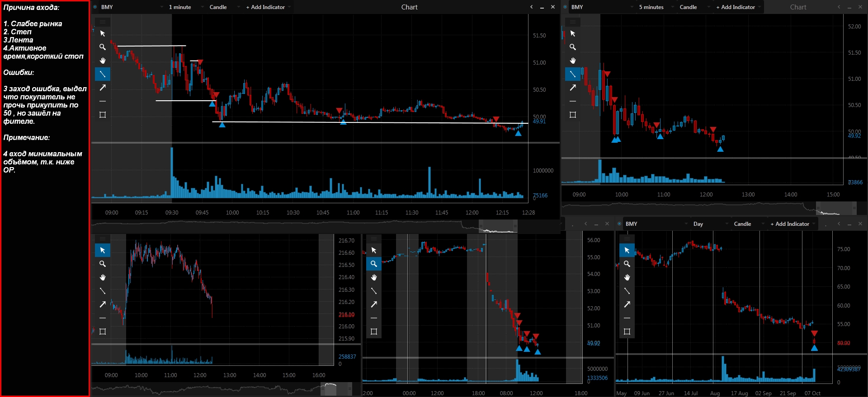
Task: Toggle the link circle beside BMY in the Day chart
Action: (619, 224)
